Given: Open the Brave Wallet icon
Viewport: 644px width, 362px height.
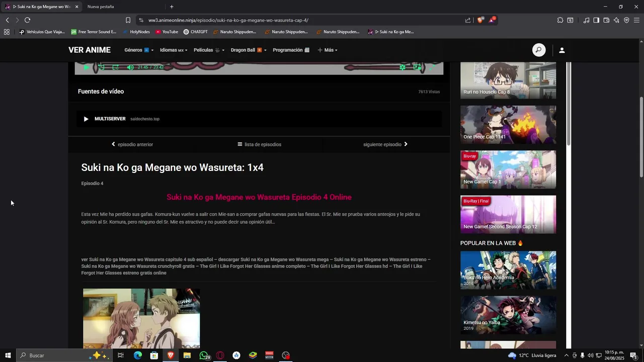Looking at the screenshot, I should [x=606, y=20].
